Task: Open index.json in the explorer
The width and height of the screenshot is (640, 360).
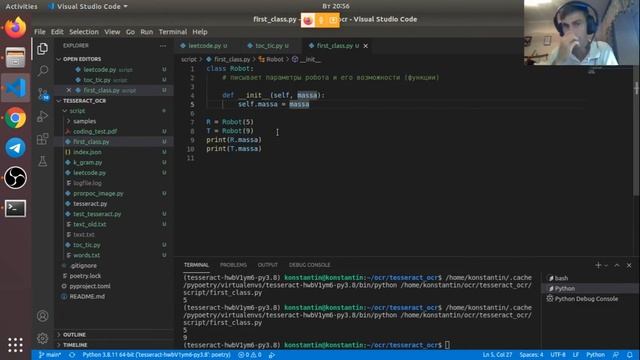Action: [x=87, y=152]
